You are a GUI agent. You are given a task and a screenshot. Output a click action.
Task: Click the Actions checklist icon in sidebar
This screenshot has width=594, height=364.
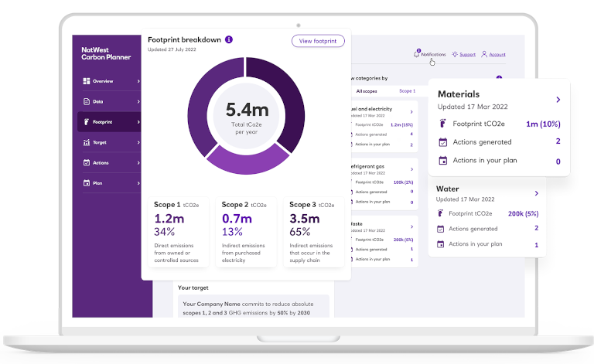(86, 163)
